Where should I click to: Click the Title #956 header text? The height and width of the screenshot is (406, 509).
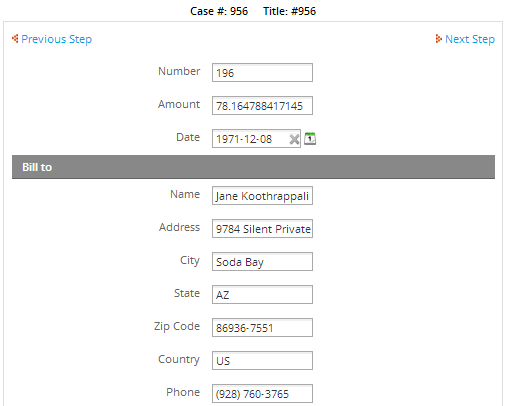click(289, 11)
